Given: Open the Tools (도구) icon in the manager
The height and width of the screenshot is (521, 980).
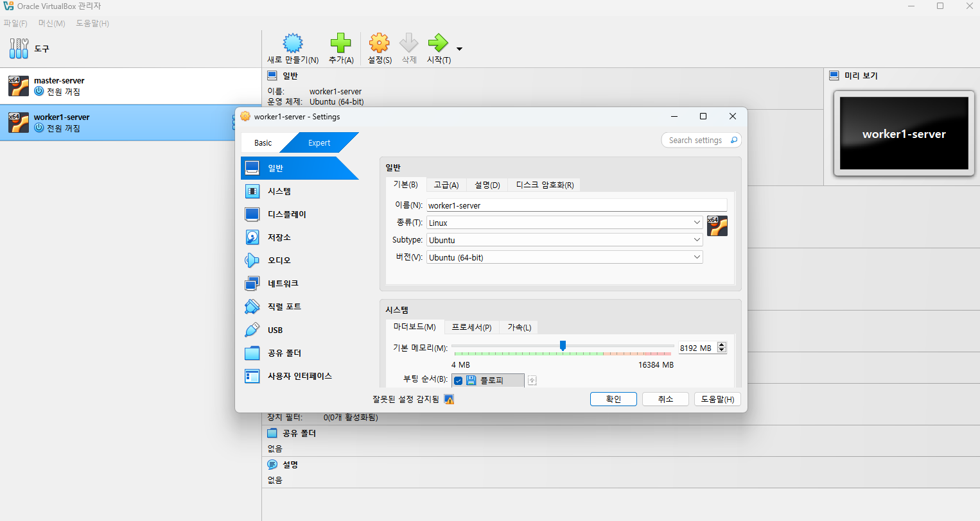Looking at the screenshot, I should (x=19, y=49).
